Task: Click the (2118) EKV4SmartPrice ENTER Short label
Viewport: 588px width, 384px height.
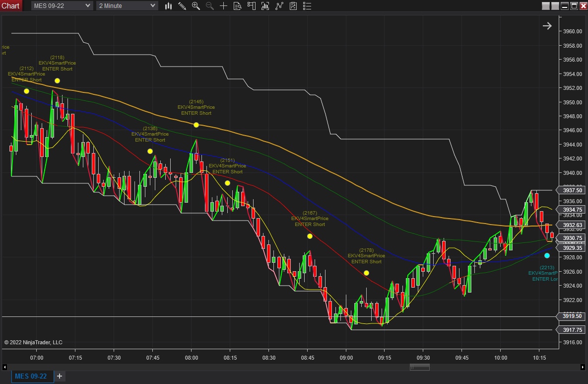Action: 57,63
